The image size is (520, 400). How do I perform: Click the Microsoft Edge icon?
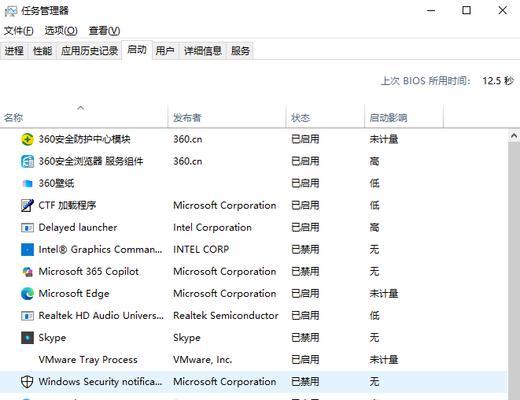[x=27, y=294]
